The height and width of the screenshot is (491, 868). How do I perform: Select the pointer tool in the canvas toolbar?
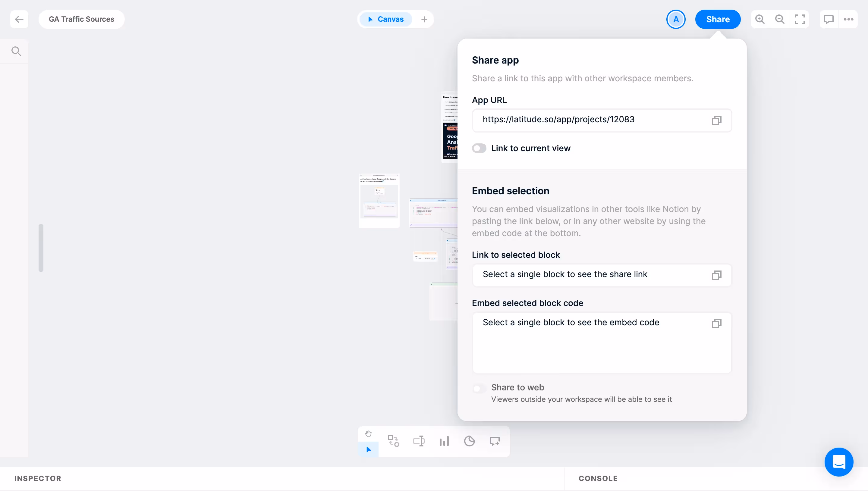tap(368, 449)
